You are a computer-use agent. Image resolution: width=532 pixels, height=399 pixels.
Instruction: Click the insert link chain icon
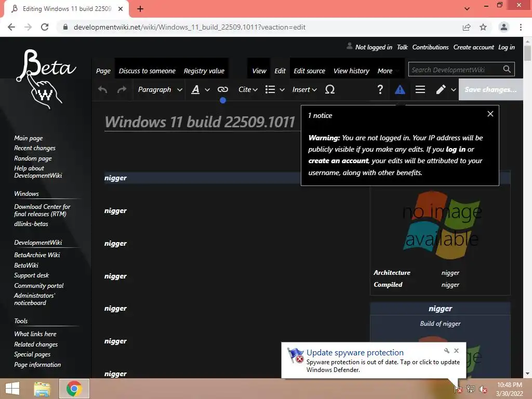coord(222,89)
